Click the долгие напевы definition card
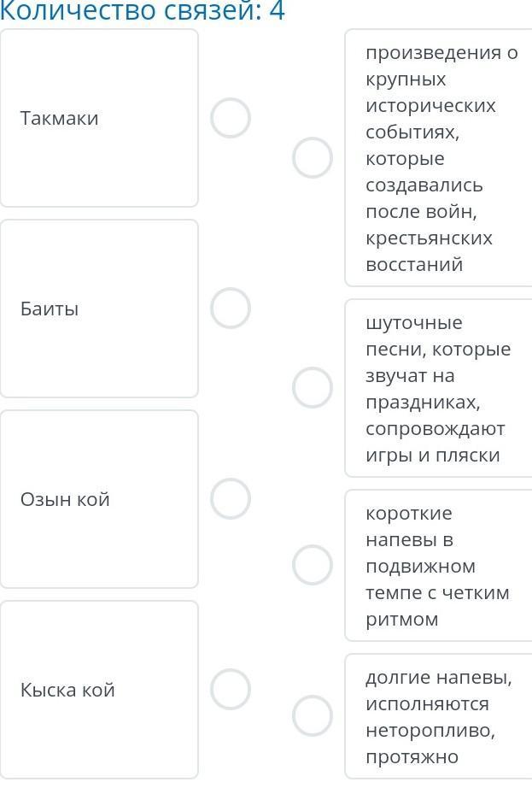532x788 pixels. [441, 716]
